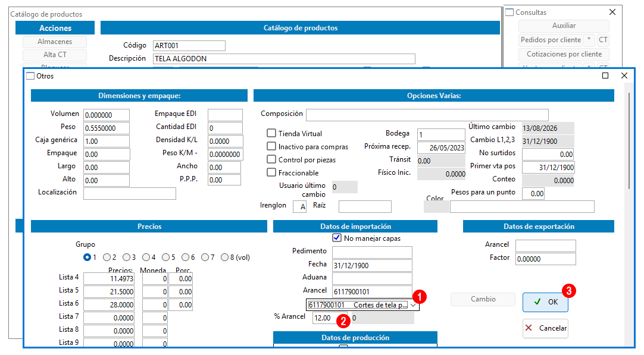Image resolution: width=644 pixels, height=355 pixels.
Task: Click the Lista 5 price 21.5000
Action: point(109,292)
